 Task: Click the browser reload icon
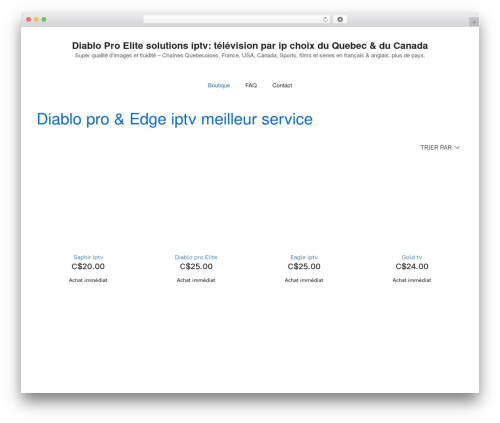[325, 20]
